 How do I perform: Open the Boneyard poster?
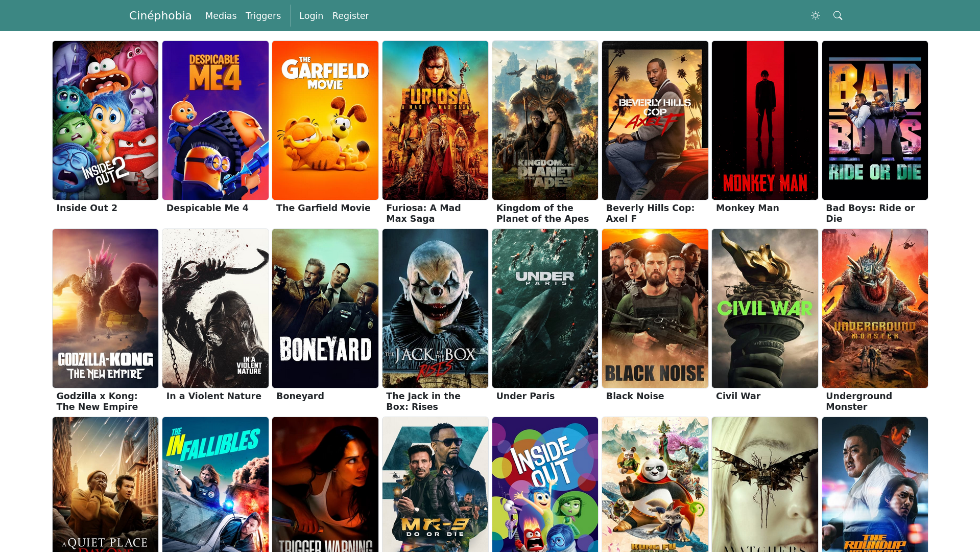coord(325,309)
